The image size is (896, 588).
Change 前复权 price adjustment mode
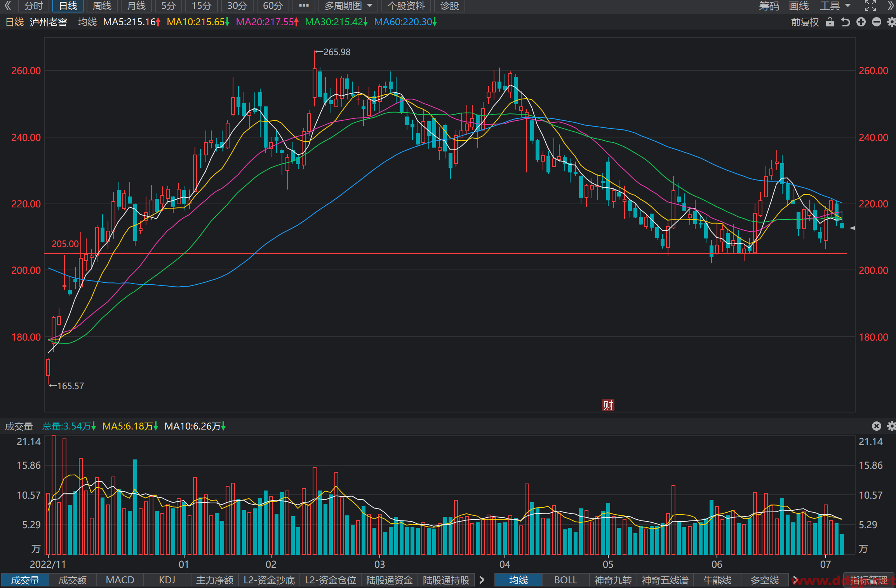tap(805, 22)
